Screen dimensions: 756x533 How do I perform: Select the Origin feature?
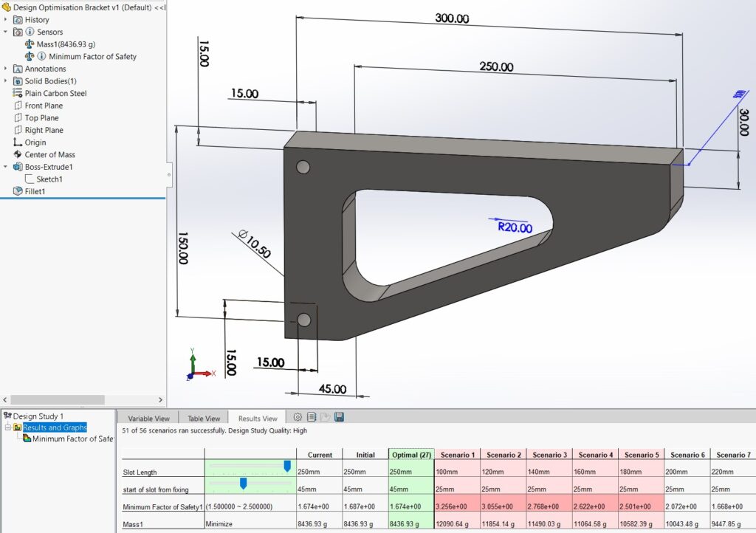pos(35,142)
